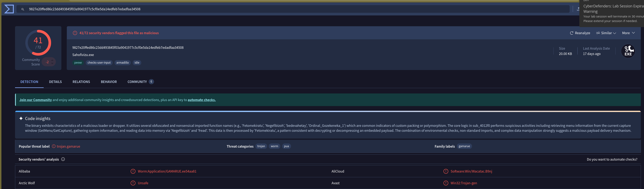Image resolution: width=644 pixels, height=189 pixels.
Task: Click the search magnifier icon
Action: point(23,9)
